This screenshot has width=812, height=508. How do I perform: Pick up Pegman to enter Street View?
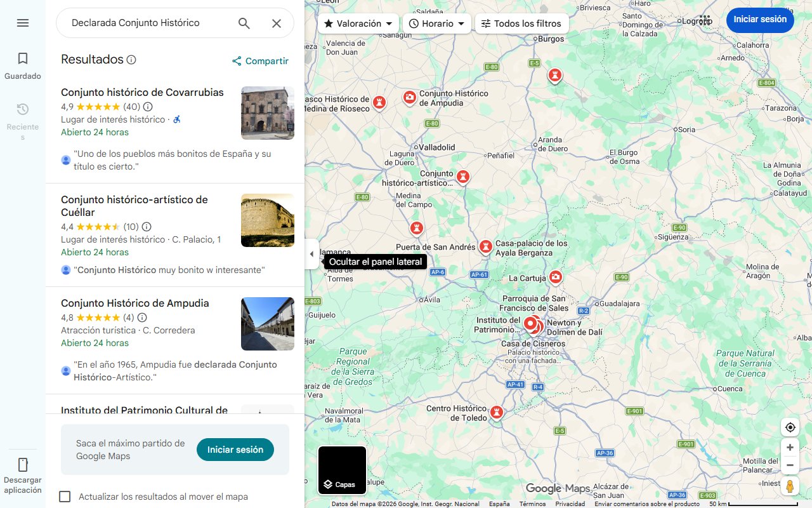(x=790, y=486)
